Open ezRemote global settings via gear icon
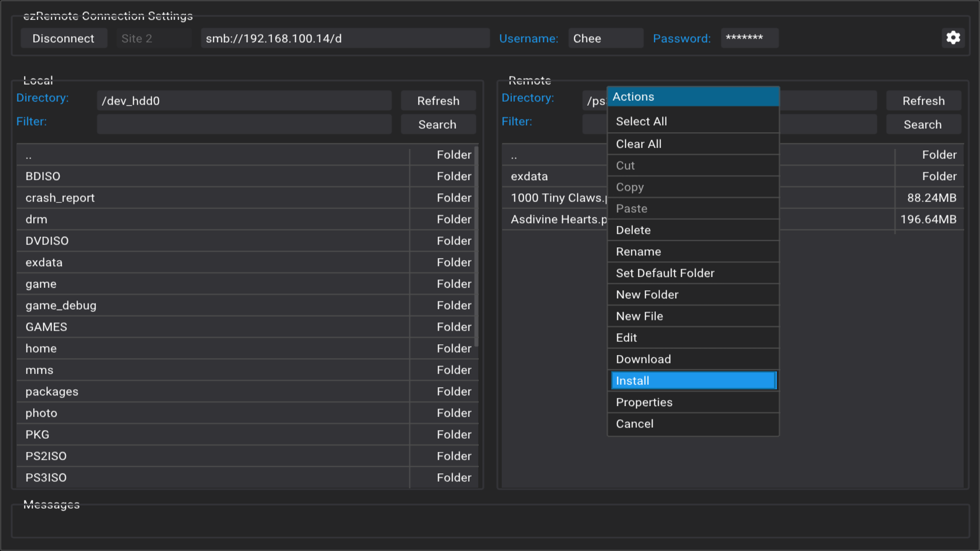 (953, 38)
